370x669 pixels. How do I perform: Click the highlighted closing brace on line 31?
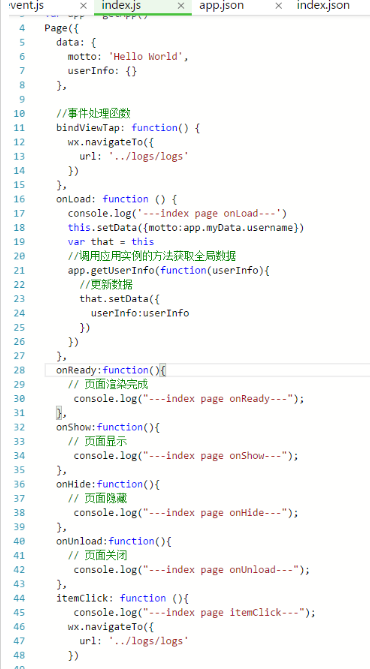point(59,413)
